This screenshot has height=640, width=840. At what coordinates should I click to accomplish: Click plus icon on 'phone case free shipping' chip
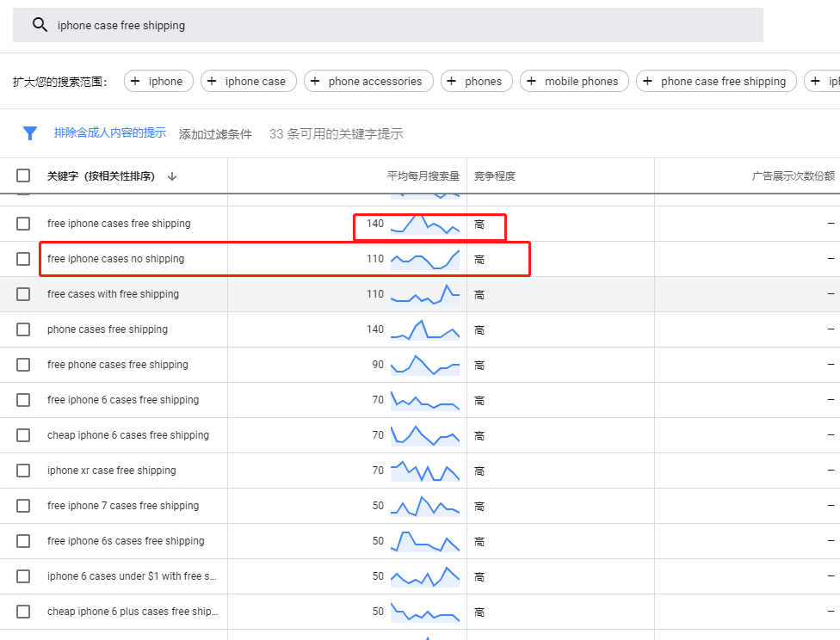(x=647, y=81)
